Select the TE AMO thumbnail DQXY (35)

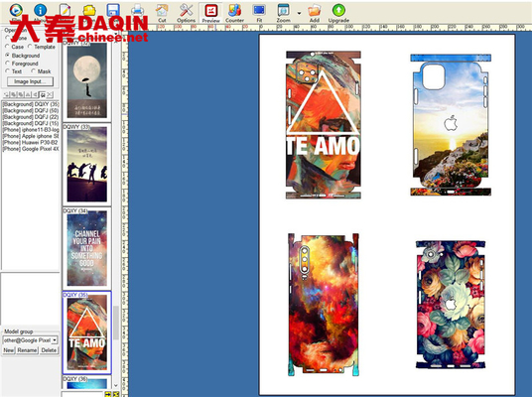[x=87, y=332]
